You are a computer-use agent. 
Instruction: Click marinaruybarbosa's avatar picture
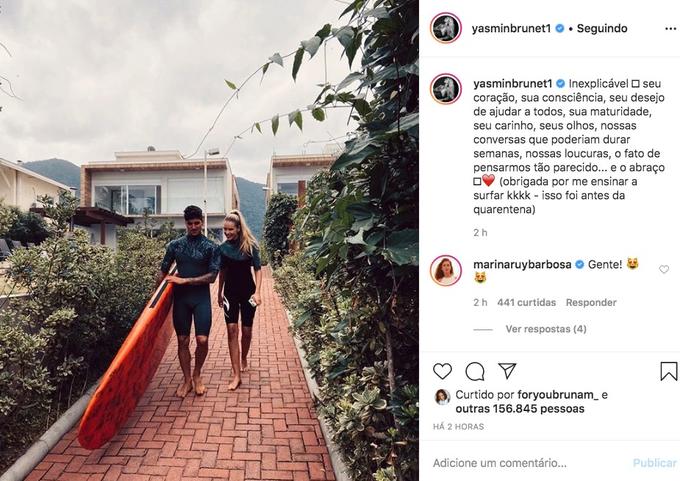pyautogui.click(x=446, y=271)
